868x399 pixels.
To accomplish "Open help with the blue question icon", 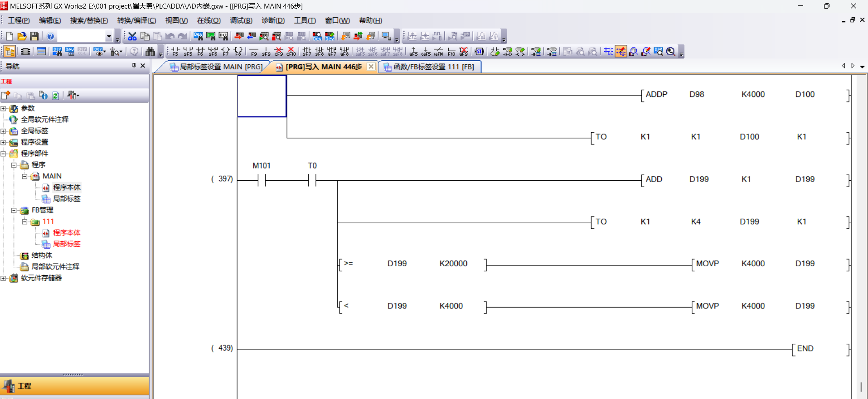I will 50,36.
